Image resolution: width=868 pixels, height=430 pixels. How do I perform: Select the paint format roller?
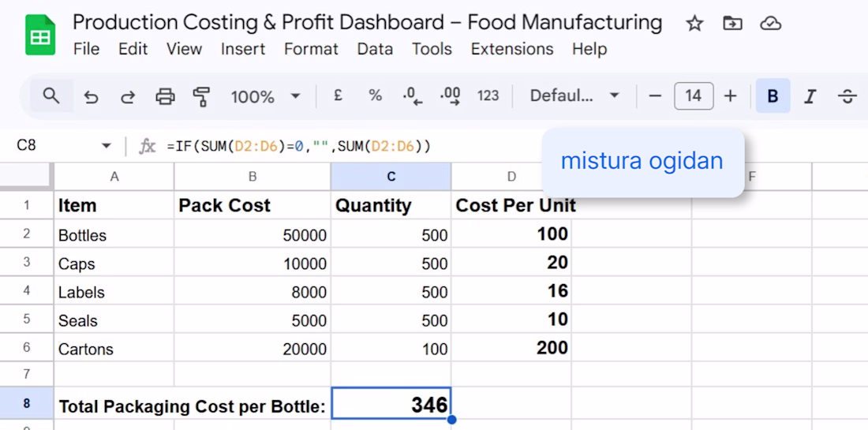(202, 96)
